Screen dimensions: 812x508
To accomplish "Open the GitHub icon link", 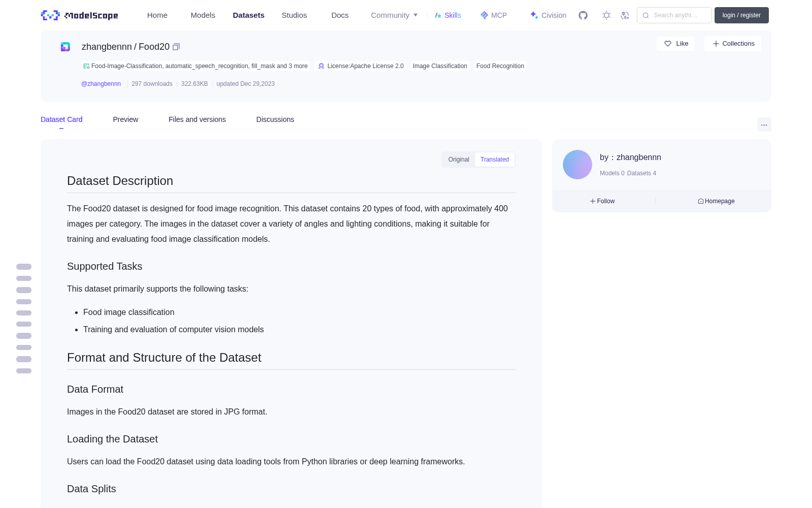I will 583,15.
